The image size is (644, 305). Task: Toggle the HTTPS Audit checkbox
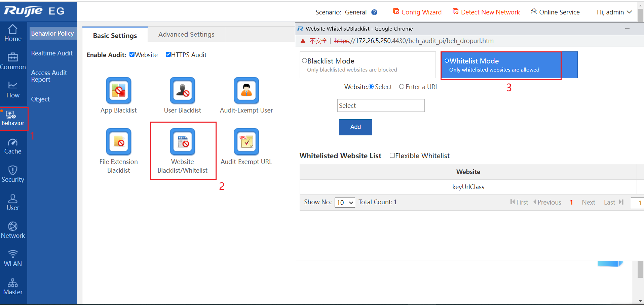coord(168,54)
